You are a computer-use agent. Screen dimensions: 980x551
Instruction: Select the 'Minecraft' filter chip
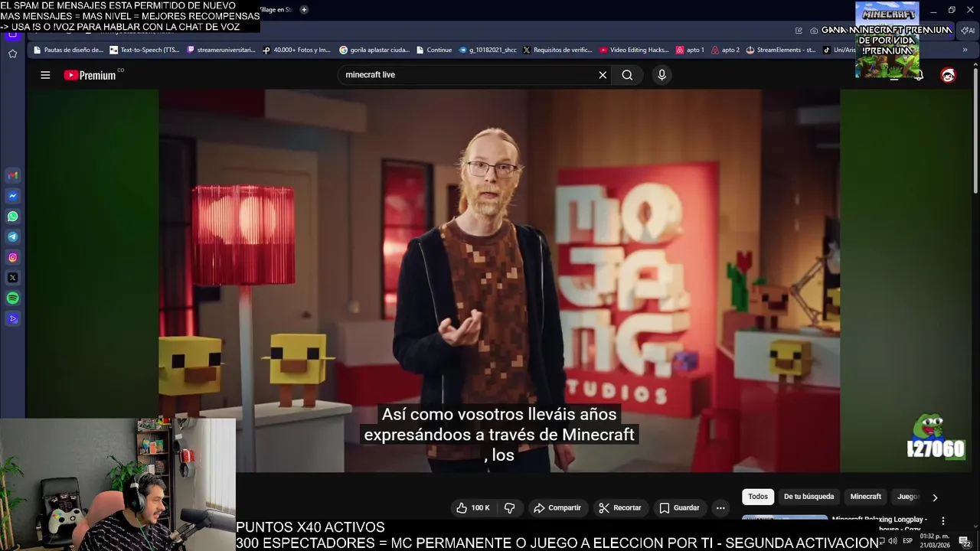tap(866, 497)
